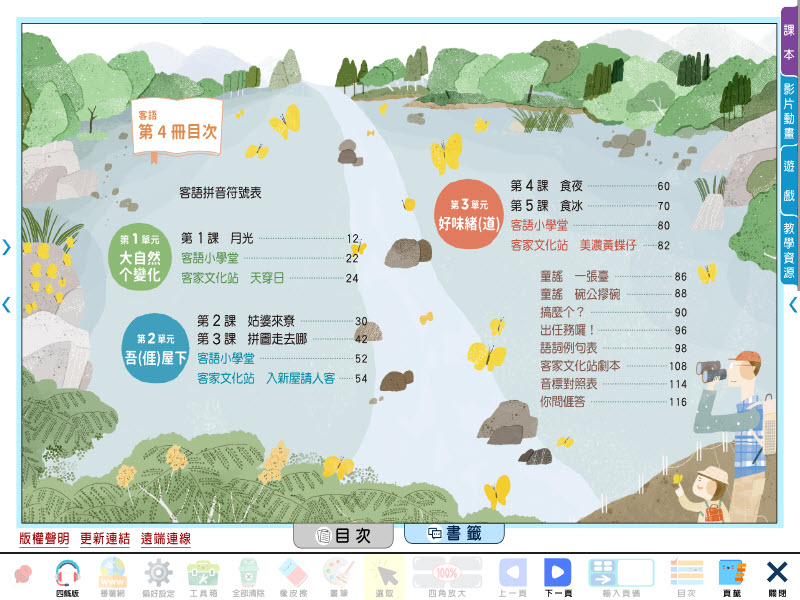Open the 頁籤 notebook icon
800x600 pixels.
732,577
